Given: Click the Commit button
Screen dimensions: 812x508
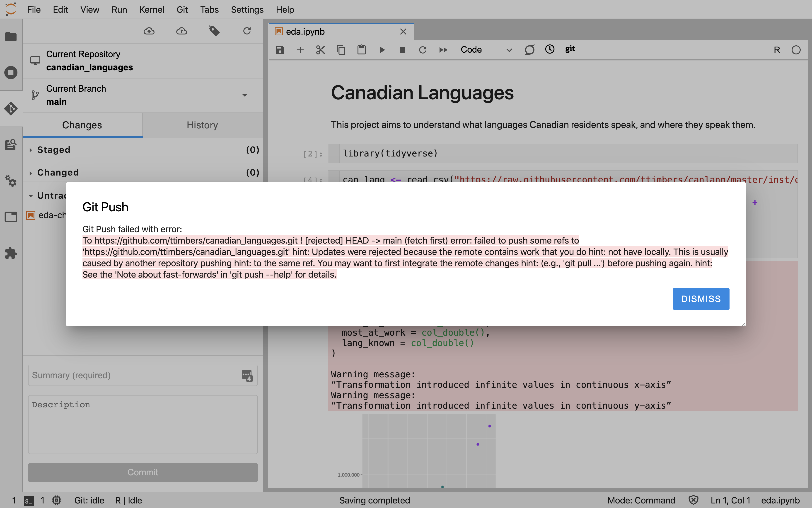Looking at the screenshot, I should pyautogui.click(x=143, y=472).
